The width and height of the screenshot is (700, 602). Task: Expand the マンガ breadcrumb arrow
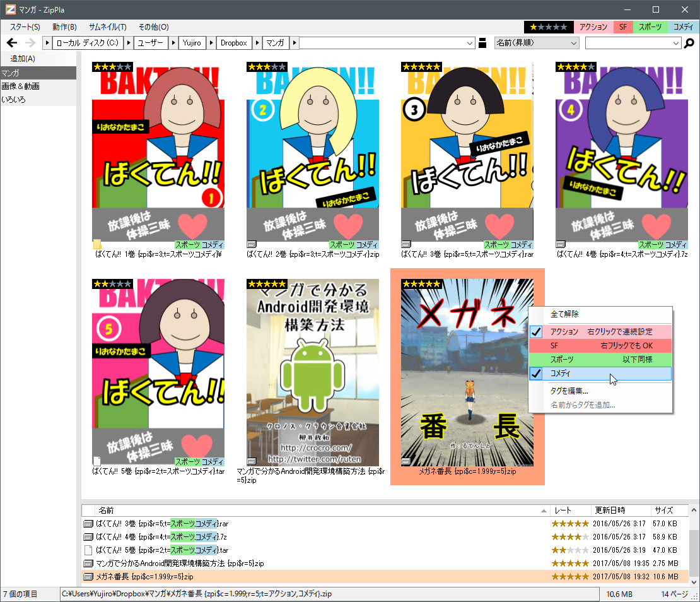point(294,42)
